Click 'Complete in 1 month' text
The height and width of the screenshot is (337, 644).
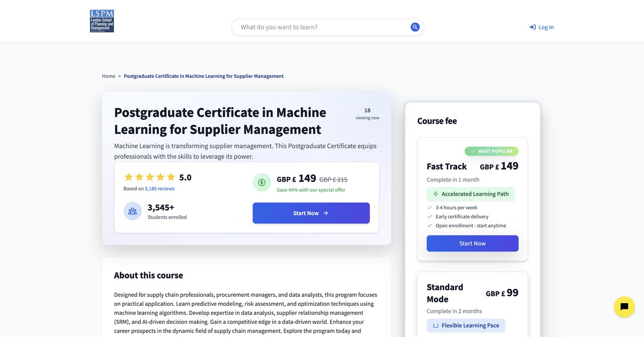tap(453, 180)
